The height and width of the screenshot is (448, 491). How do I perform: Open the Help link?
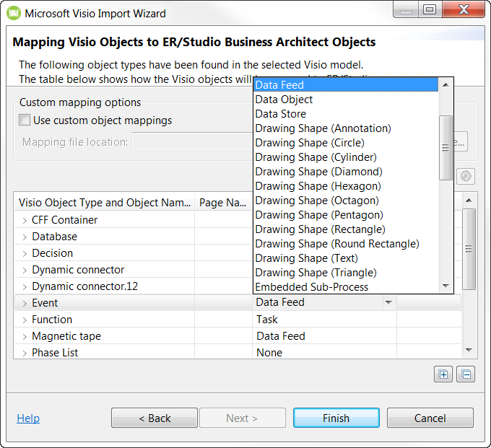(x=28, y=418)
